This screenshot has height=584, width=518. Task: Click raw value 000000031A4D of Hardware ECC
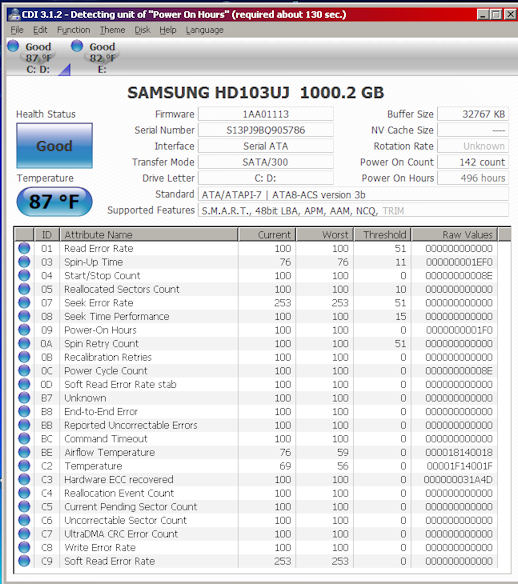(x=458, y=480)
